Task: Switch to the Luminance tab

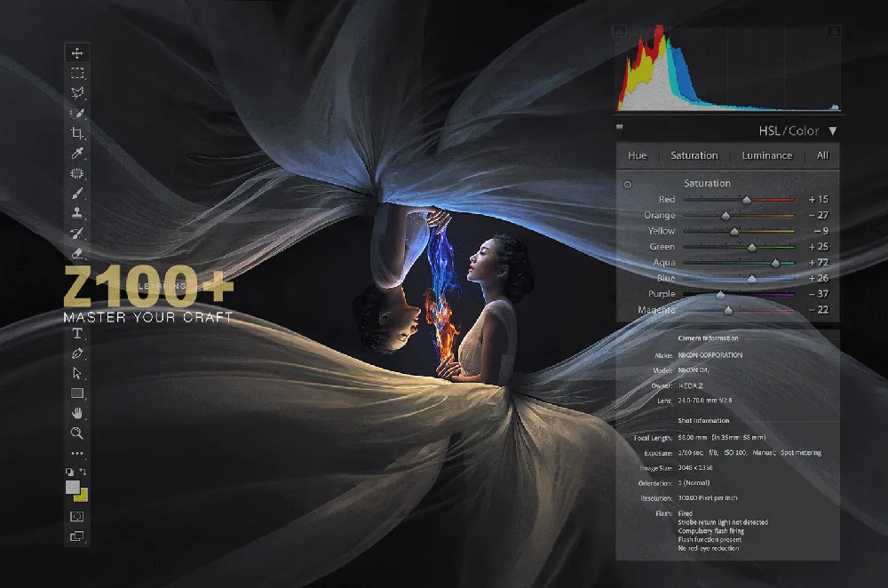Action: (767, 155)
